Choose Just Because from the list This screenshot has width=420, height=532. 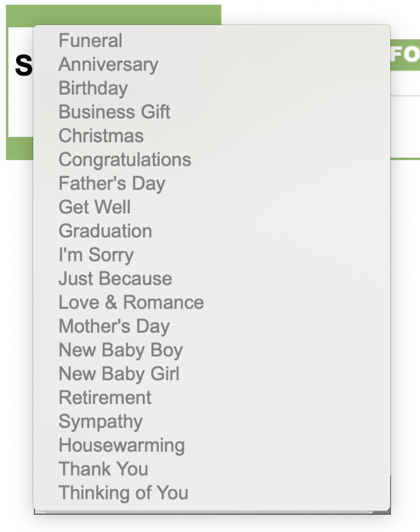(115, 279)
